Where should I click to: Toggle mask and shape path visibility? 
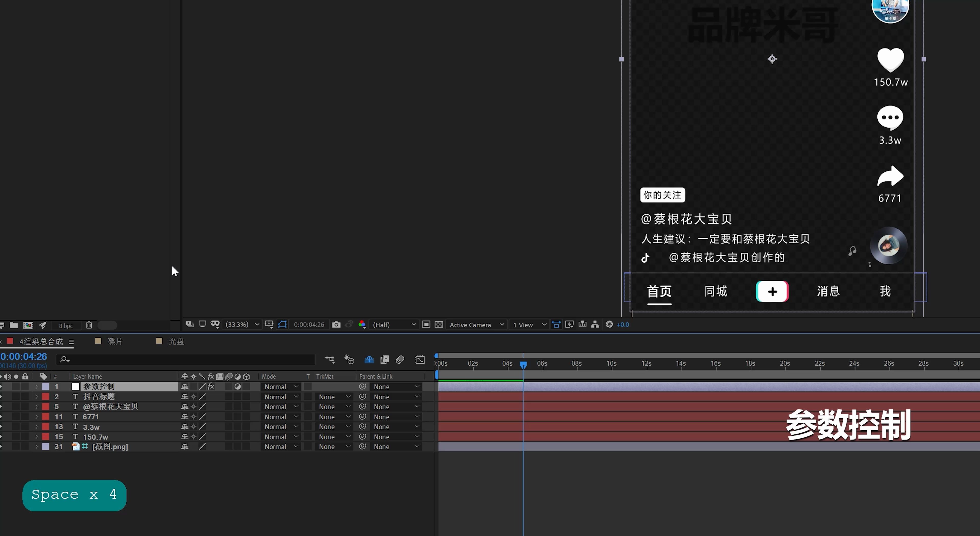pyautogui.click(x=282, y=324)
